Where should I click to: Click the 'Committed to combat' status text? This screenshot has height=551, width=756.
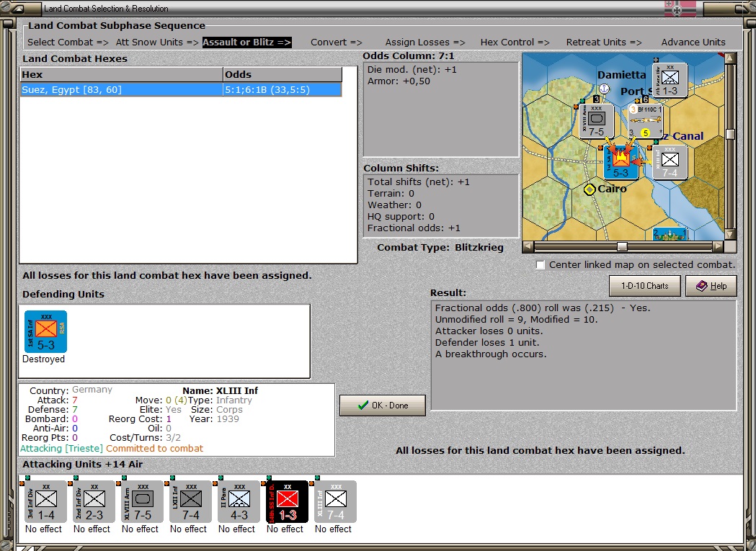click(155, 448)
